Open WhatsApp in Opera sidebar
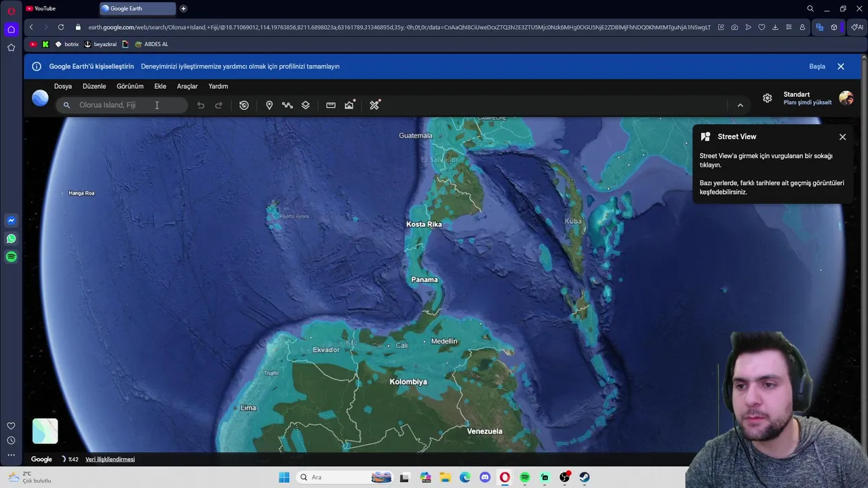Screen dimensions: 868x488 click(11, 239)
